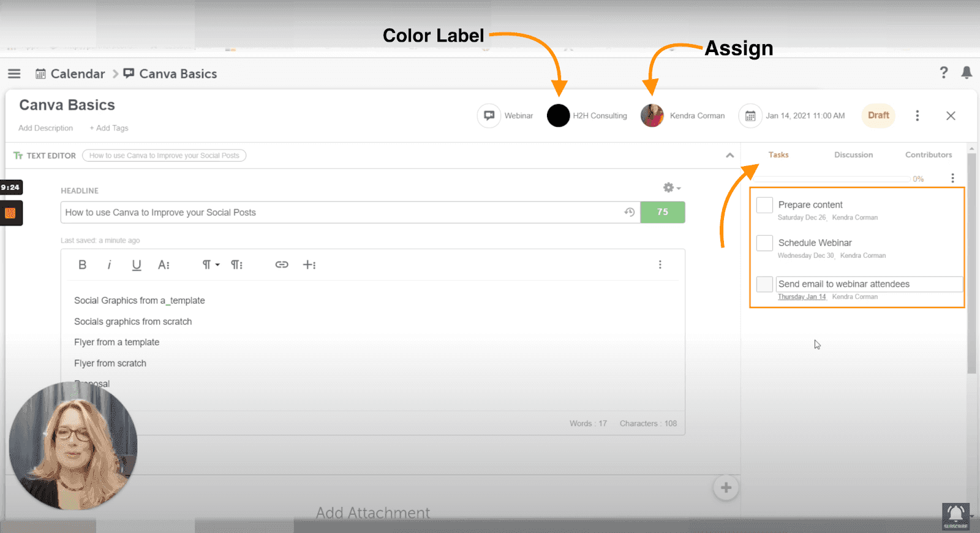
Task: Click the Schedule Webinar task name
Action: click(x=815, y=243)
